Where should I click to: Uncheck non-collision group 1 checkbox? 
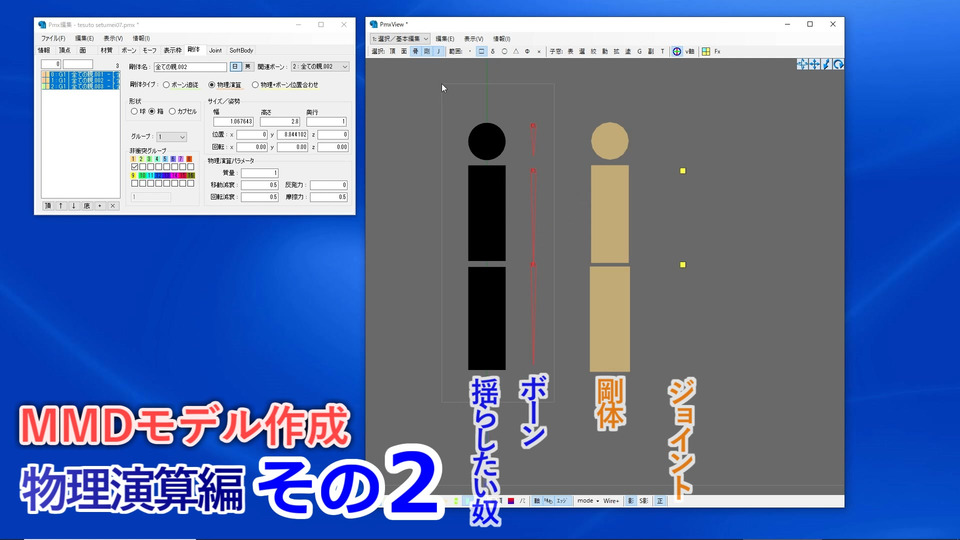(135, 167)
